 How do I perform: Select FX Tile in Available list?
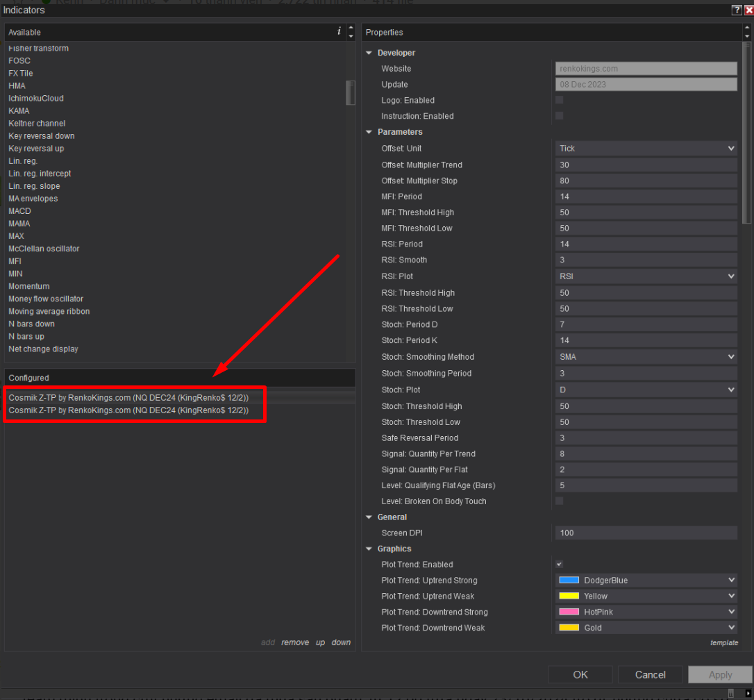21,73
